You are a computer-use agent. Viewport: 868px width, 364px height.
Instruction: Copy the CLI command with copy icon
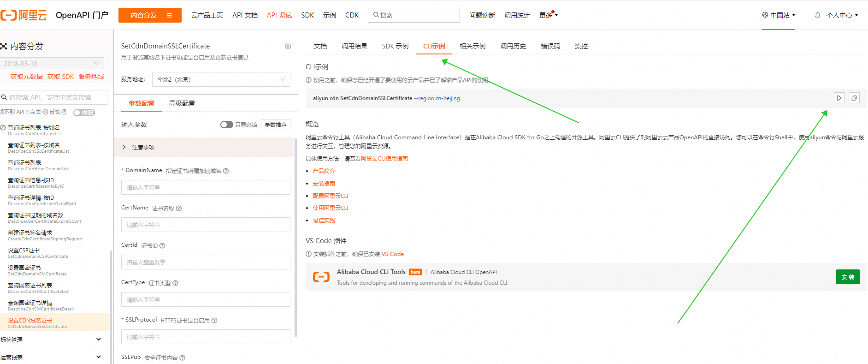[854, 98]
